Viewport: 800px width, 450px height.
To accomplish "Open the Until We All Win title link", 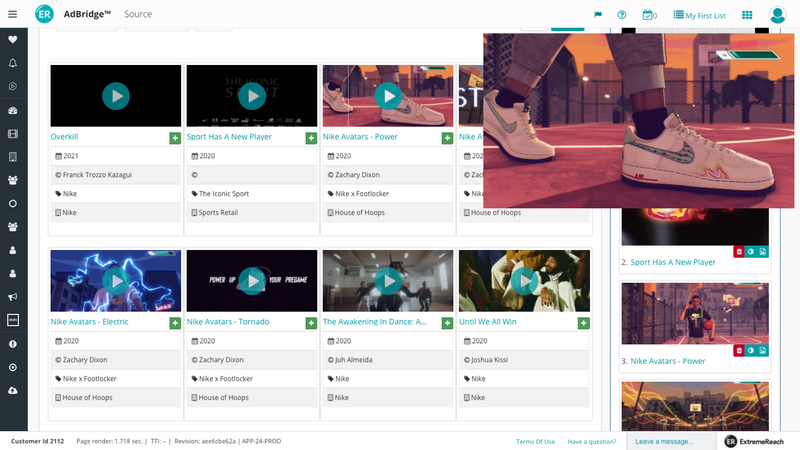I will (488, 322).
